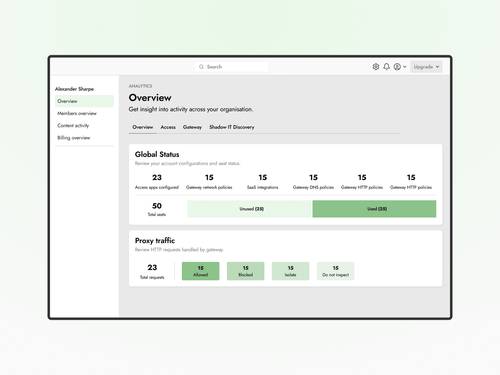Screen dimensions: 500x375
Task: Click into the Search field
Action: tap(231, 67)
